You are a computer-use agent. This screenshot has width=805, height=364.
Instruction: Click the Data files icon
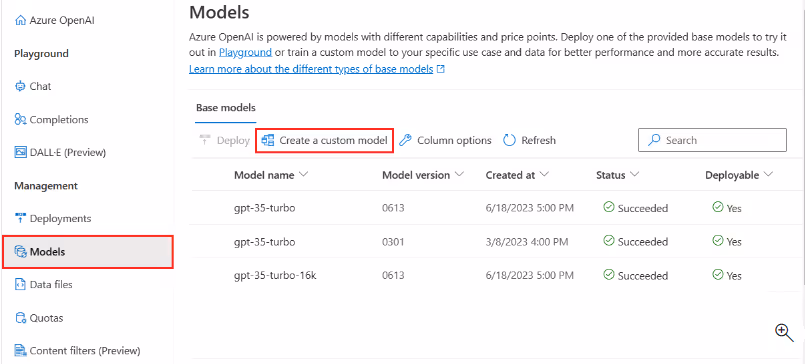pyautogui.click(x=20, y=284)
